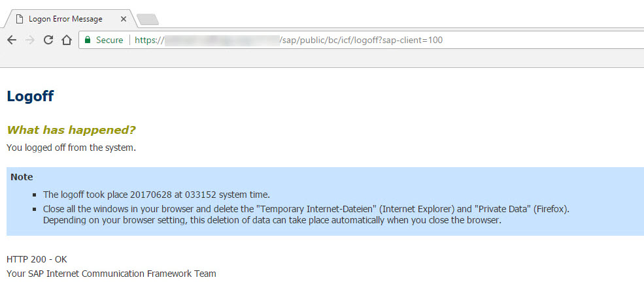Click the browser back arrow

click(12, 40)
